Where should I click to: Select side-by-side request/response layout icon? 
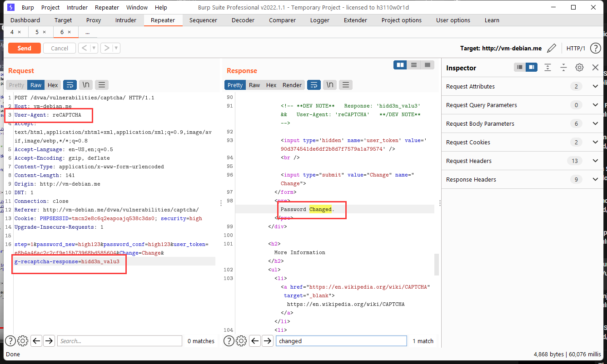pos(400,65)
